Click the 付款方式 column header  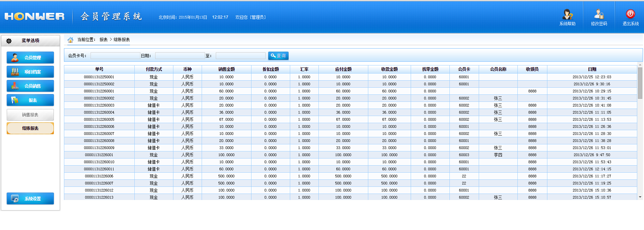pyautogui.click(x=154, y=69)
